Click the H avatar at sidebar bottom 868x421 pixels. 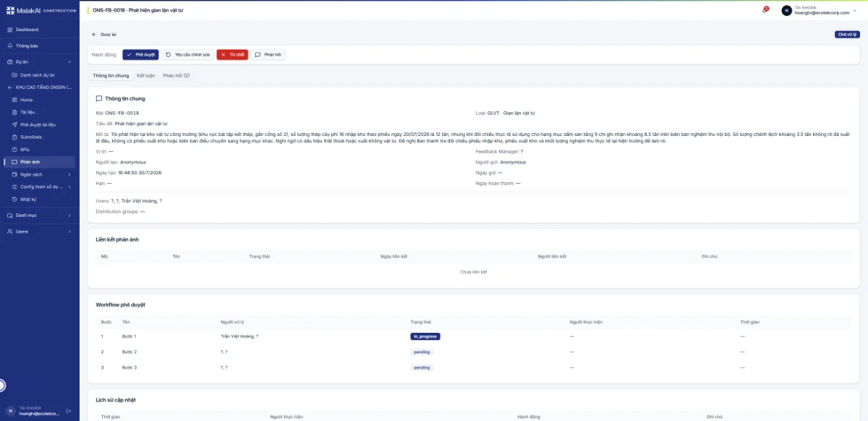point(10,411)
